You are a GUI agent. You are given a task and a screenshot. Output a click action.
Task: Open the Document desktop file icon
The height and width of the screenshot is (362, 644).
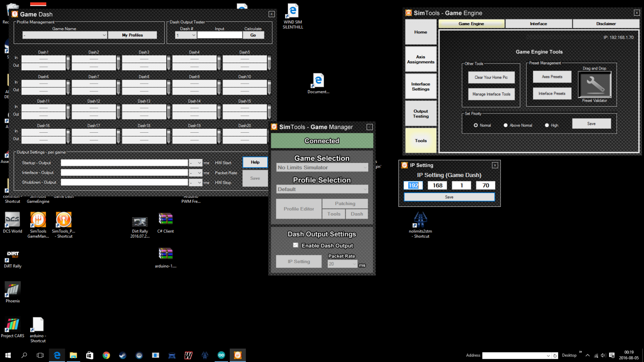tap(318, 84)
